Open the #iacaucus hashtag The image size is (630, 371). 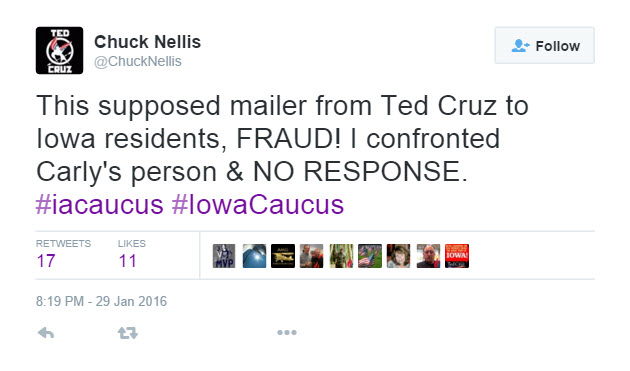100,205
